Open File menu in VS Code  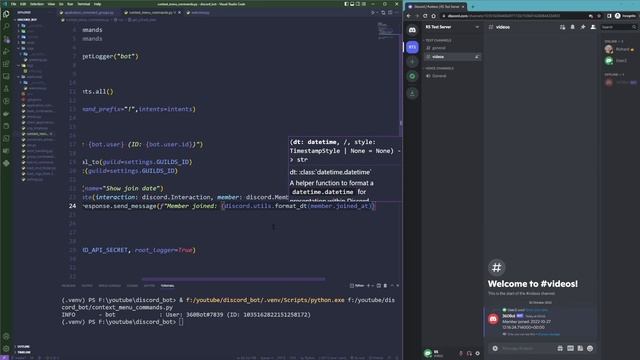[x=13, y=4]
